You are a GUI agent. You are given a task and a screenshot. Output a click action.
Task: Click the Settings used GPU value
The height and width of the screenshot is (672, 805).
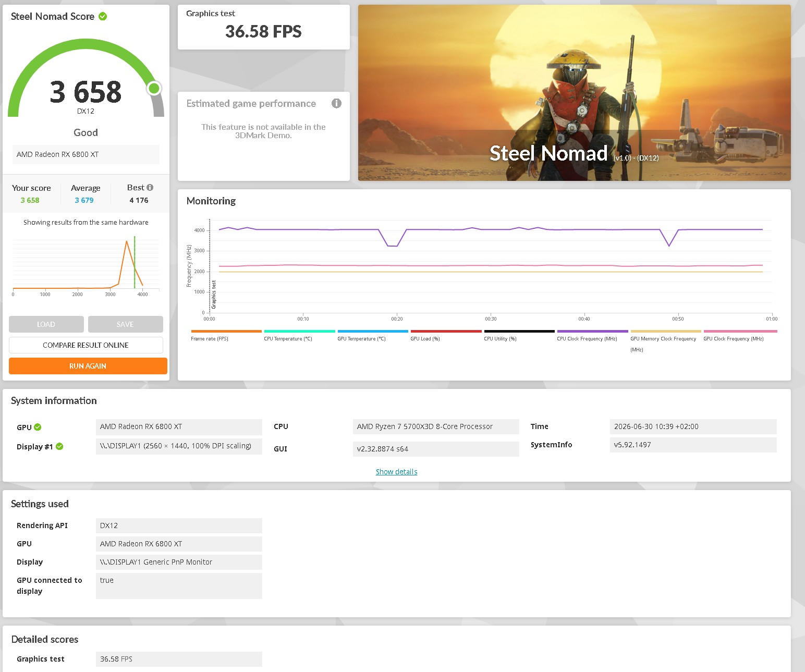(179, 544)
